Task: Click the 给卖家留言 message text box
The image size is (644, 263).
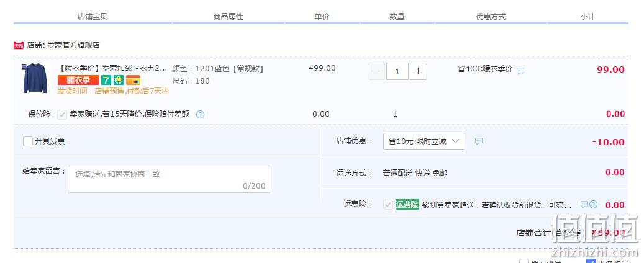Action: (x=169, y=179)
